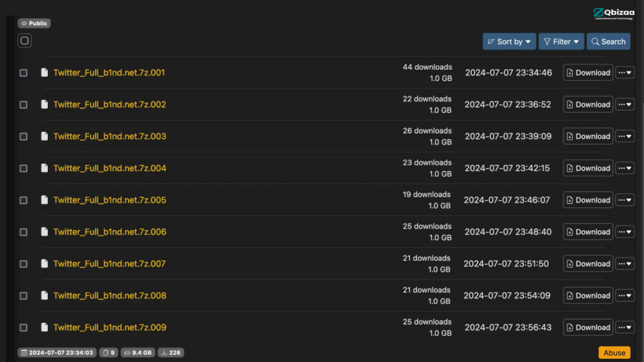Check the box for Twitter_Full_b1nd.net.7z.004
644x362 pixels.
pos(23,168)
